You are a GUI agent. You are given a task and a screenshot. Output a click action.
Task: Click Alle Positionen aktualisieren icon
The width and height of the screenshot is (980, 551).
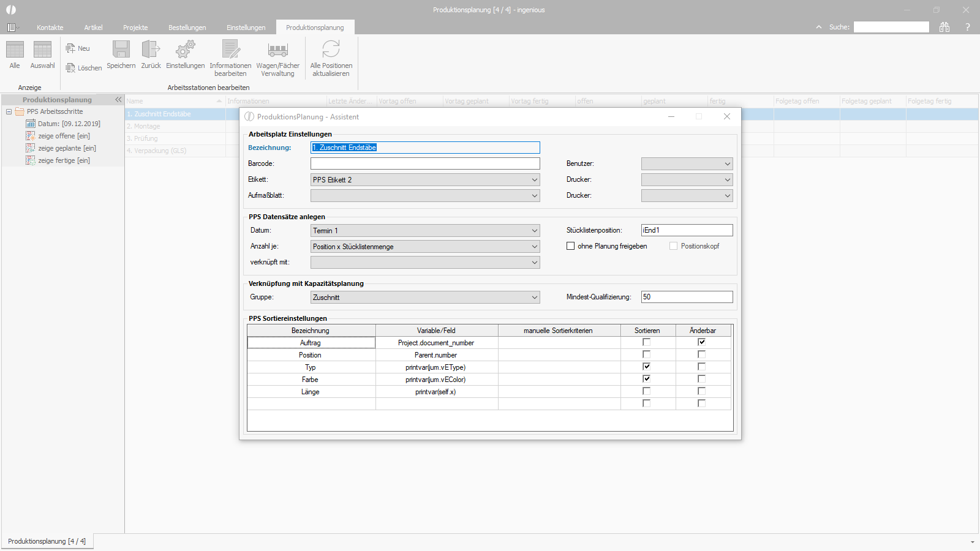coord(331,50)
